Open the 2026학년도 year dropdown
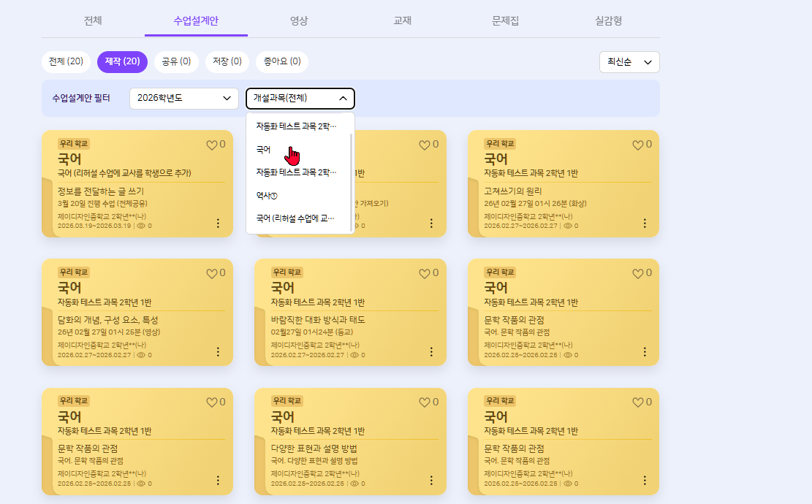The width and height of the screenshot is (812, 504). (184, 99)
